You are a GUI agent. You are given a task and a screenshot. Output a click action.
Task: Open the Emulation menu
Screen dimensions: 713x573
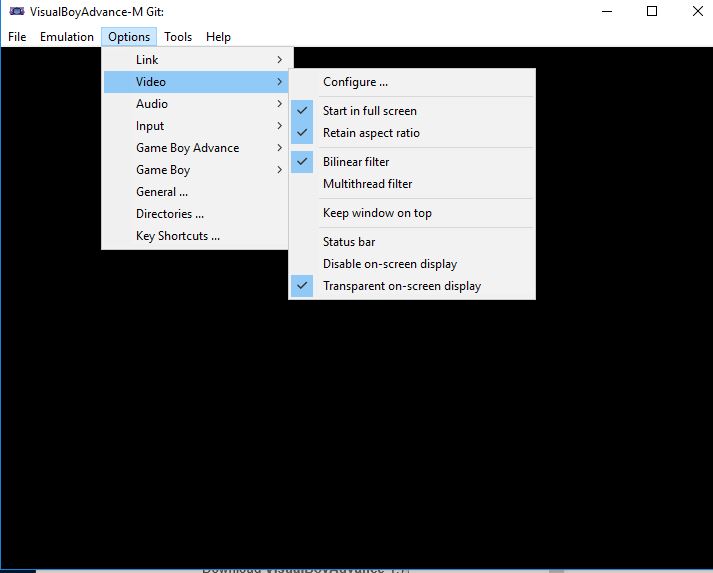pos(67,37)
